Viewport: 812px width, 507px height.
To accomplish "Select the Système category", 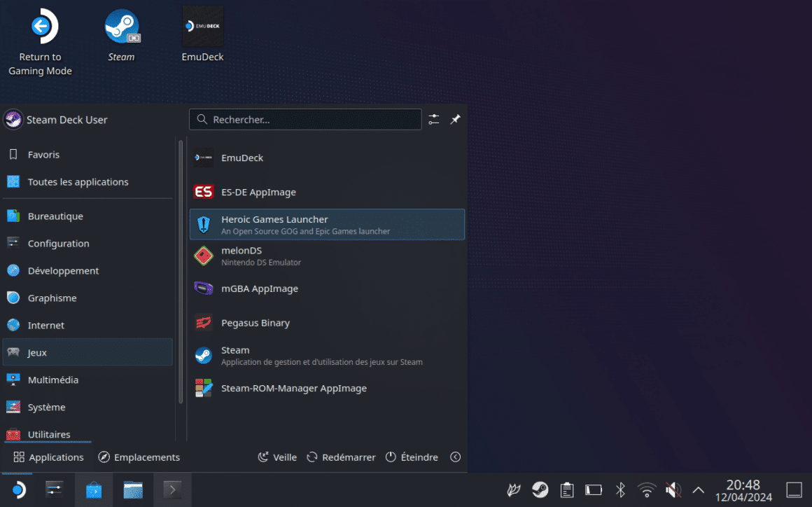I will [x=87, y=407].
